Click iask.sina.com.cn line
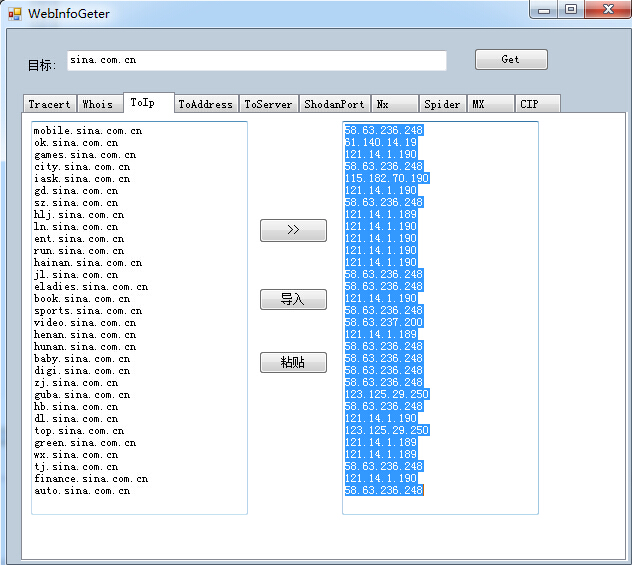Viewport: 632px width, 565px height. coord(82,179)
